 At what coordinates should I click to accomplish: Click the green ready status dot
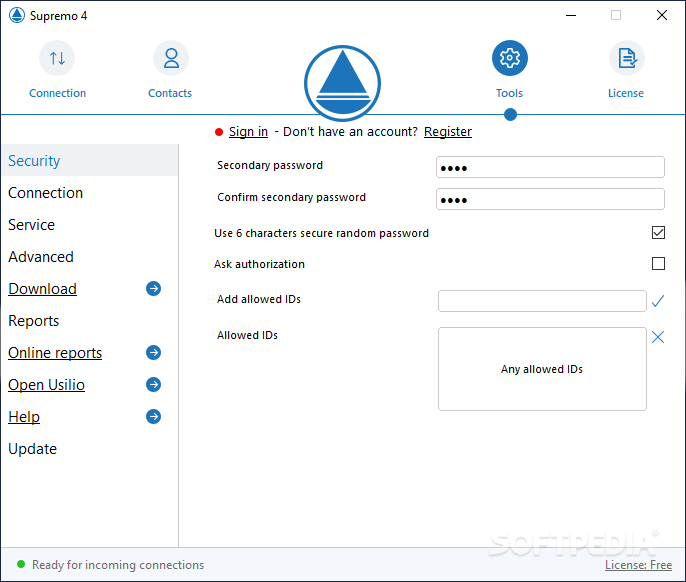tap(21, 564)
